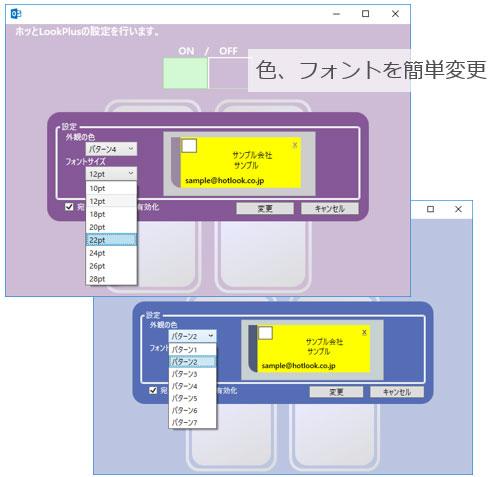Switch to the OFF toggle box

point(228,73)
